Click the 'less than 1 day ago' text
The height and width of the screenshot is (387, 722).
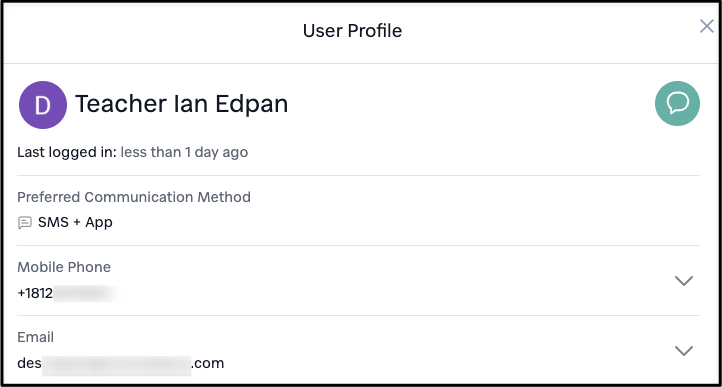(184, 152)
